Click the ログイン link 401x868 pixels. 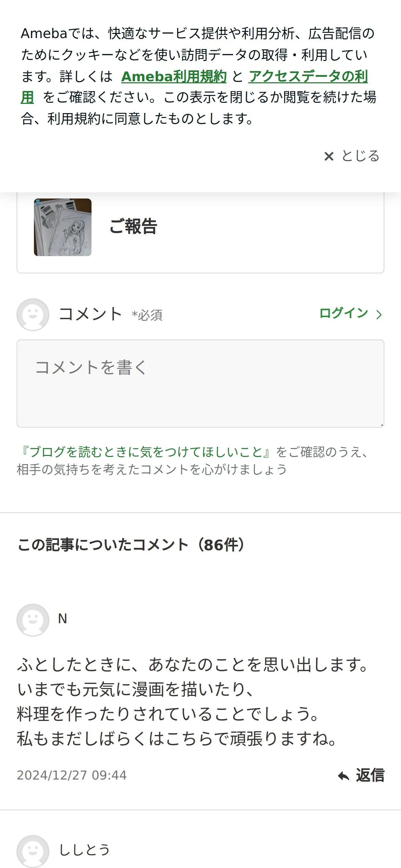click(343, 313)
